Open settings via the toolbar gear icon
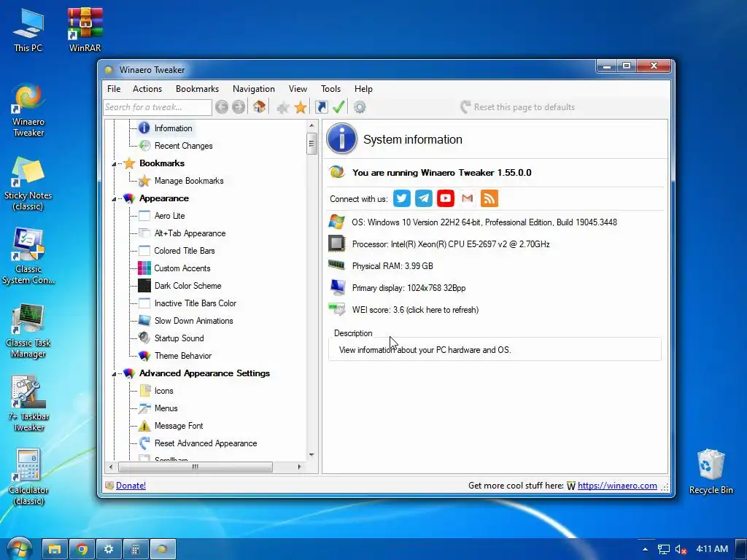This screenshot has width=747, height=560. point(360,107)
